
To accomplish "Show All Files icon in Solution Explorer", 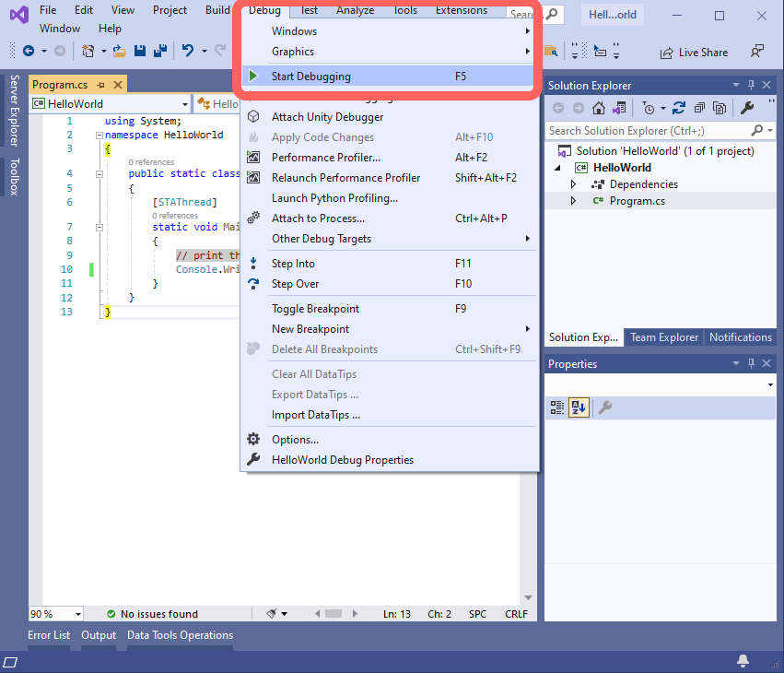I will [x=720, y=108].
